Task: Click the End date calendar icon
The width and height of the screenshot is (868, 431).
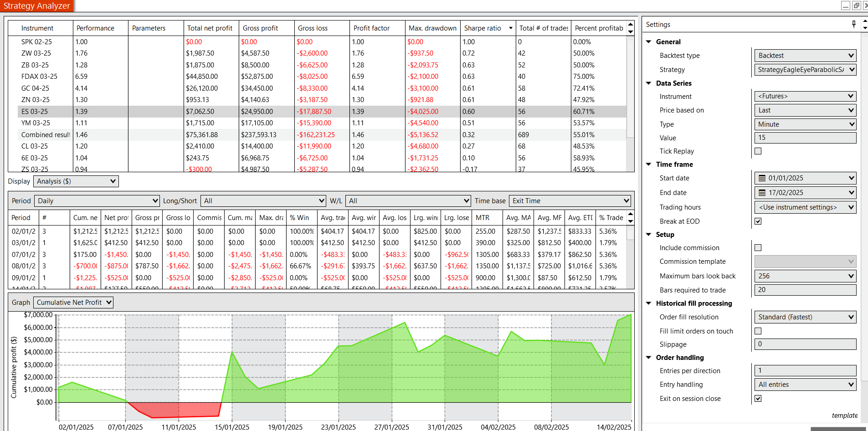Action: point(762,193)
